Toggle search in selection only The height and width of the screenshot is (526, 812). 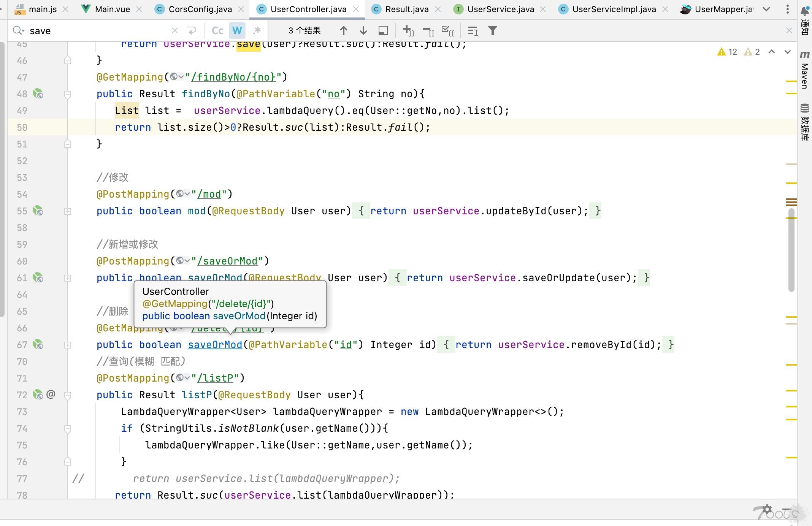point(383,30)
